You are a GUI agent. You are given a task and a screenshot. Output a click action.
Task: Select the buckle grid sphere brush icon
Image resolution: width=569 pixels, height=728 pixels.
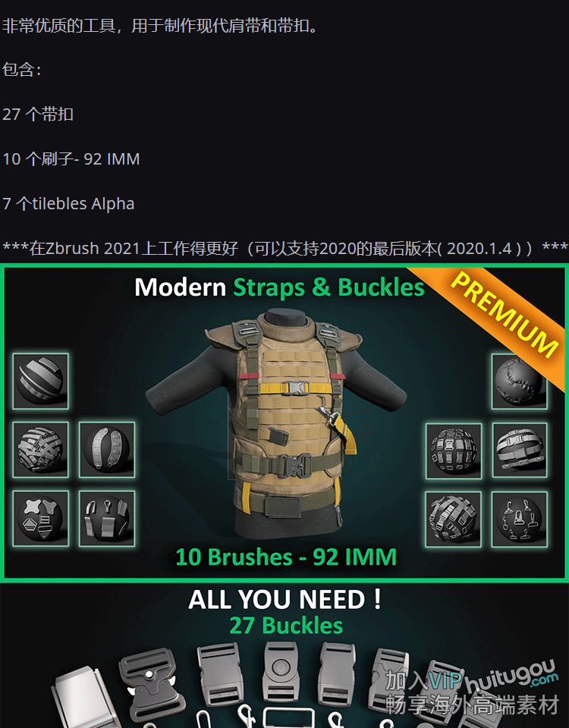click(454, 450)
